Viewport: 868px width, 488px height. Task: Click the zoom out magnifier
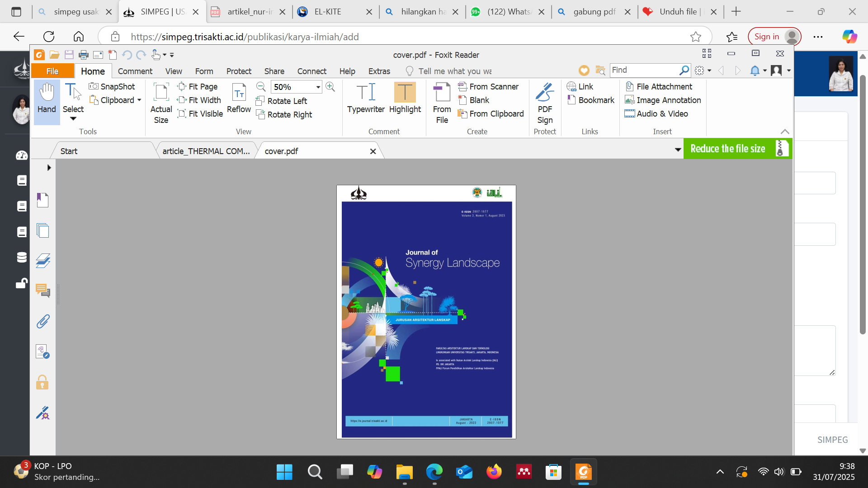(x=261, y=86)
